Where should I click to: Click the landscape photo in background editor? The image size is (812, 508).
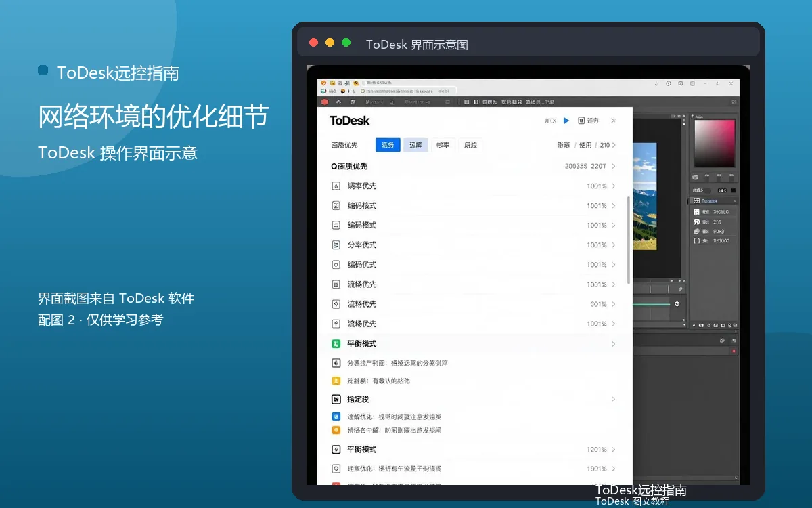tap(645, 196)
